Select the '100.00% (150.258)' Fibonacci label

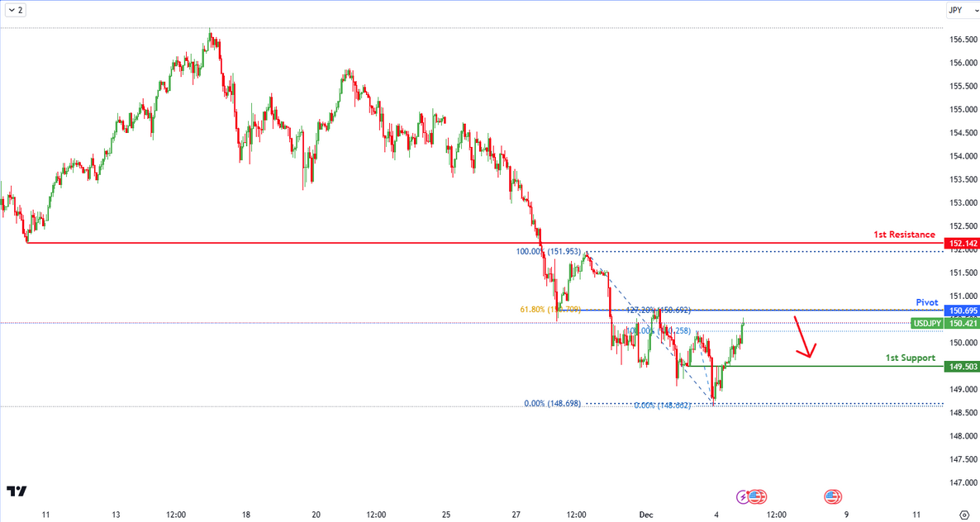pyautogui.click(x=658, y=331)
